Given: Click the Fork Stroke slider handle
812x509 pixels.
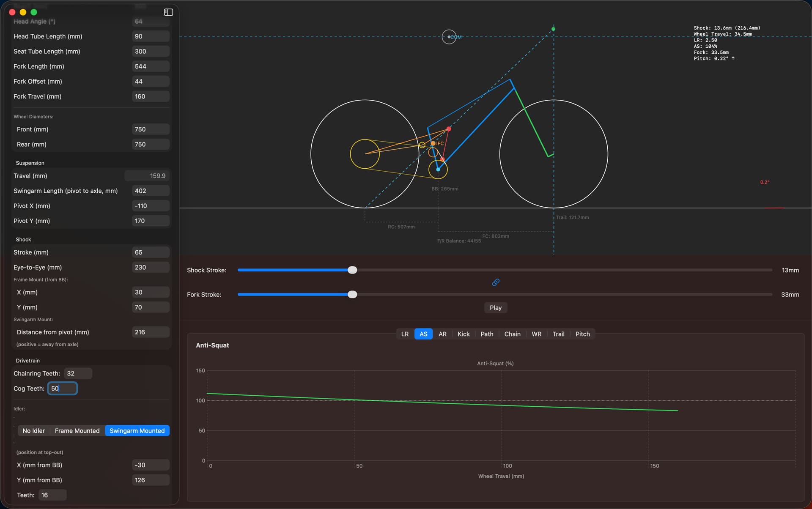Looking at the screenshot, I should point(352,295).
